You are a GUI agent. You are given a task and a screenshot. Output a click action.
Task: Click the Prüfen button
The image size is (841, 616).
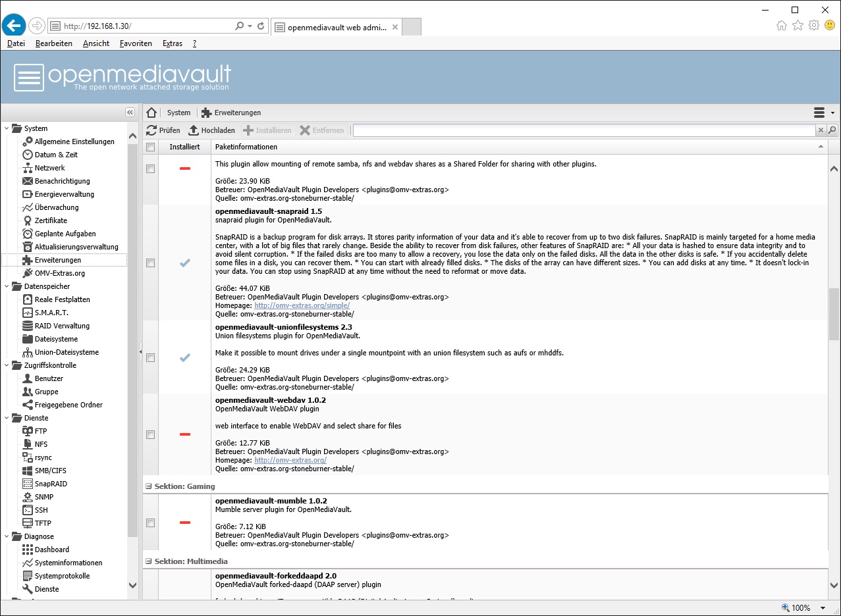coord(163,130)
